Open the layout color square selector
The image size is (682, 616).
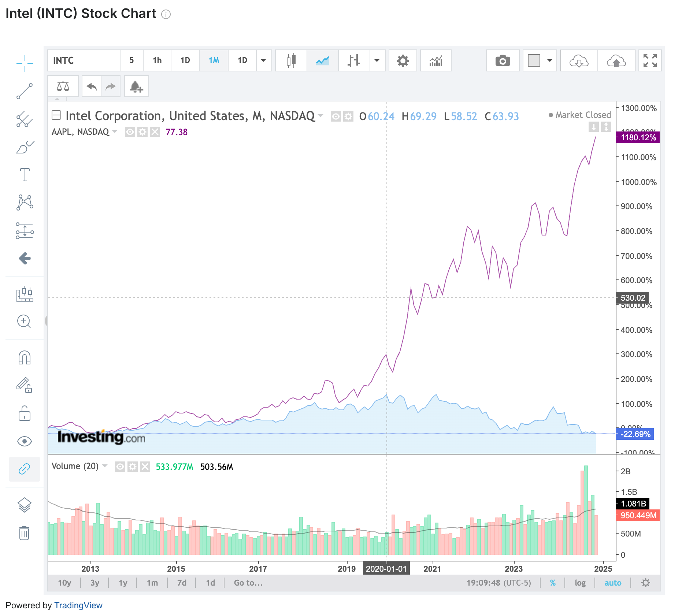[x=534, y=60]
